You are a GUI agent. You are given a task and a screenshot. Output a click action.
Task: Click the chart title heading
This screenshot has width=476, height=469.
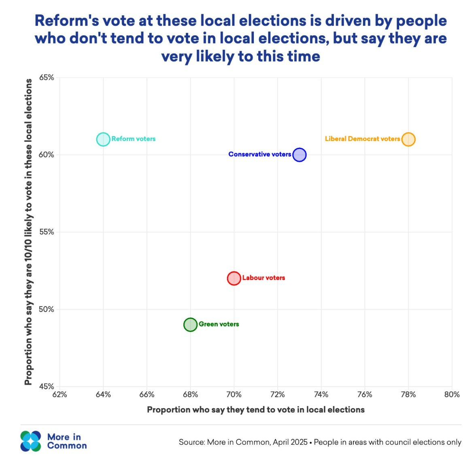tap(241, 38)
